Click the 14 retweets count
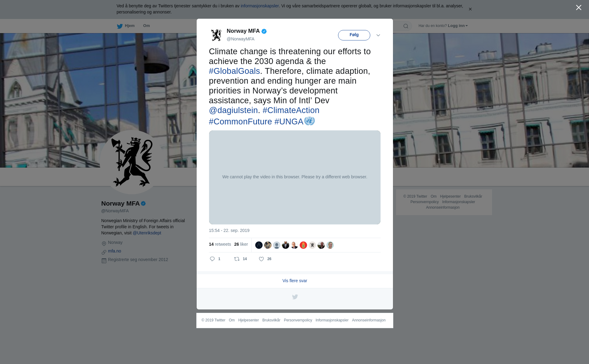Screen dimensions: 589x364 click(220, 244)
